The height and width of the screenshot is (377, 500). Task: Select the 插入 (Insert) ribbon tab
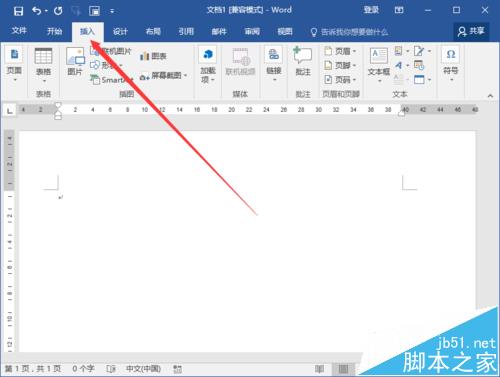(x=87, y=32)
